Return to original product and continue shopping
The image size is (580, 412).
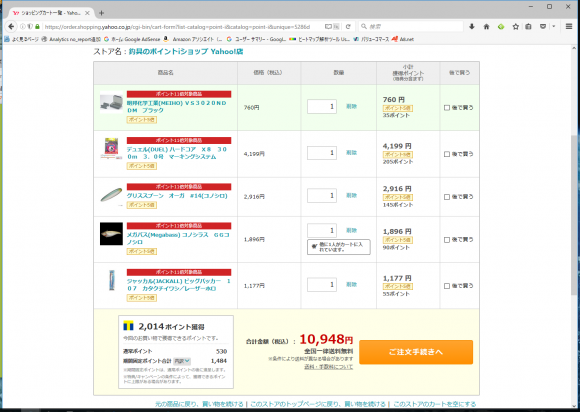[199, 404]
